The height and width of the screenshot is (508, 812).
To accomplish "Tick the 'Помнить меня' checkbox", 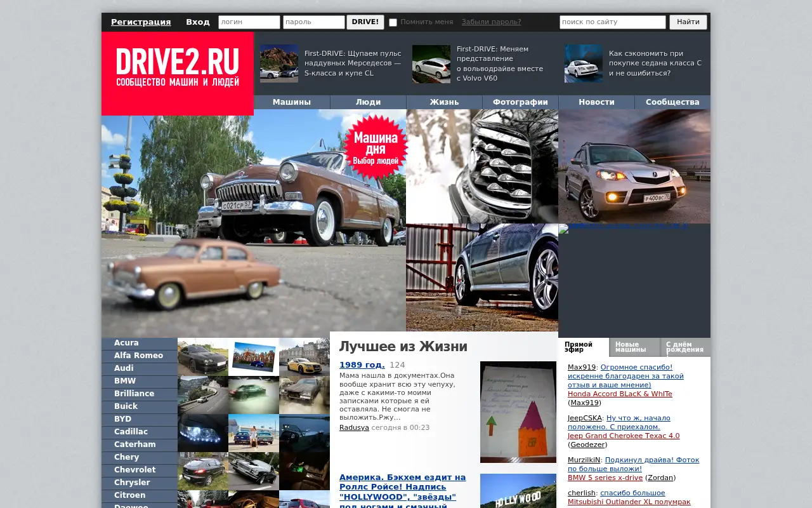I will 393,22.
